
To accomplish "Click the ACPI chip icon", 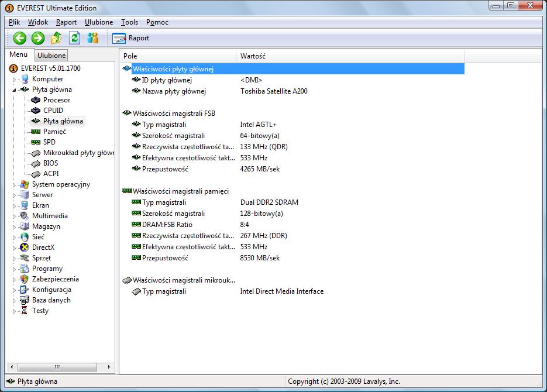I will point(36,174).
